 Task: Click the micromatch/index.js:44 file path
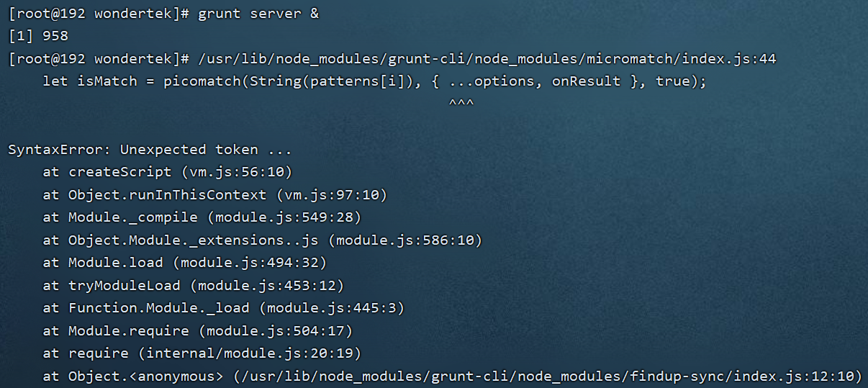coord(487,58)
